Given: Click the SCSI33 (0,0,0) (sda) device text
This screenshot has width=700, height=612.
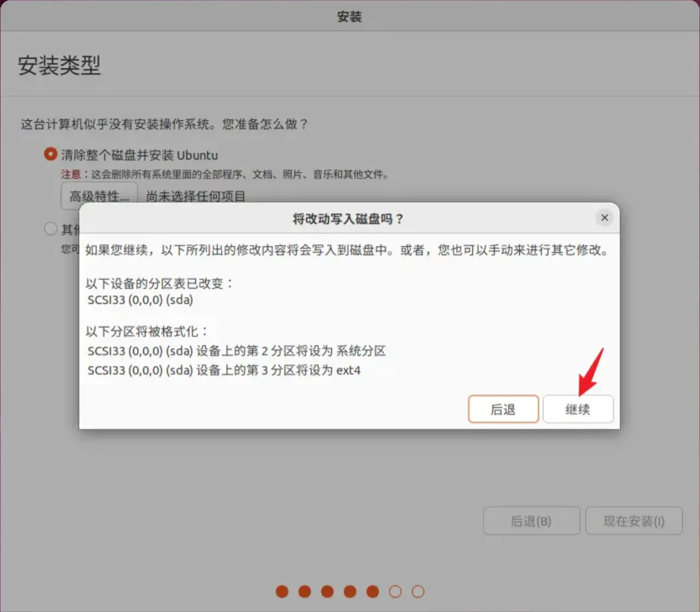Looking at the screenshot, I should click(x=140, y=300).
